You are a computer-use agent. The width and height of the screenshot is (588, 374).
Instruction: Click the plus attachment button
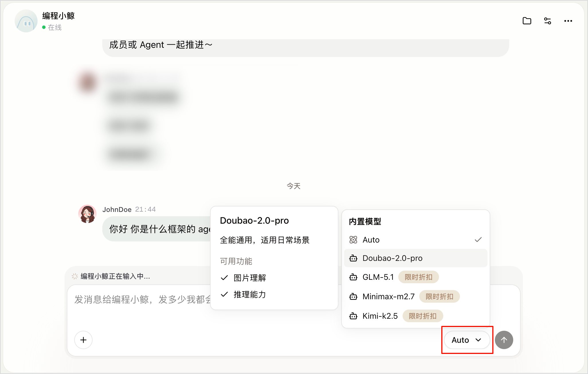(x=83, y=340)
